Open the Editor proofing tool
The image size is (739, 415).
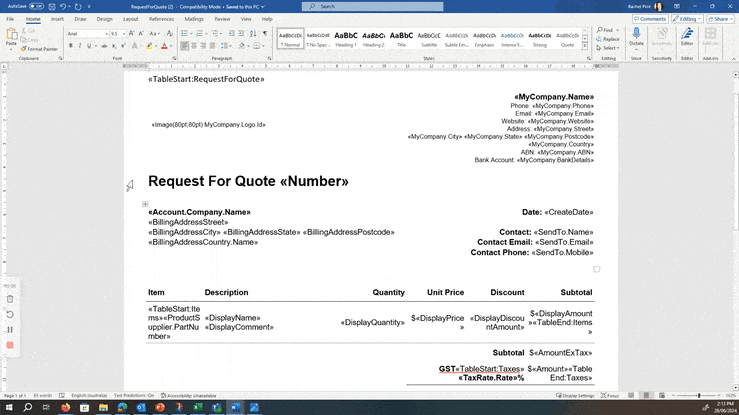point(687,36)
